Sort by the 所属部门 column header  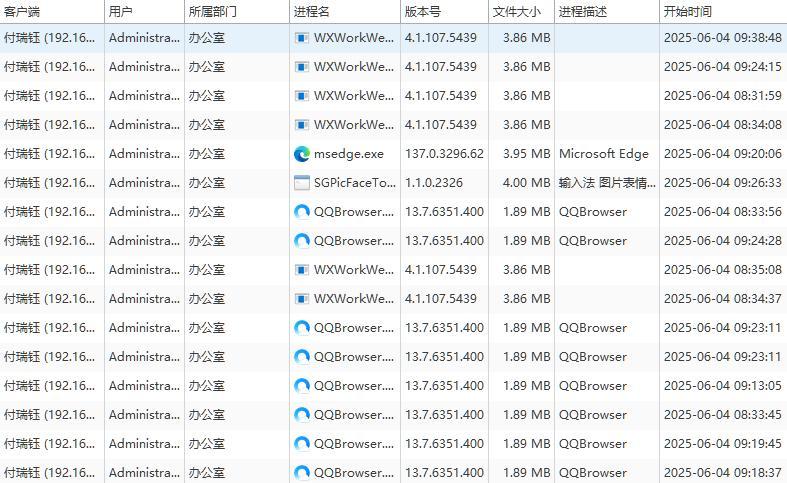(x=237, y=12)
